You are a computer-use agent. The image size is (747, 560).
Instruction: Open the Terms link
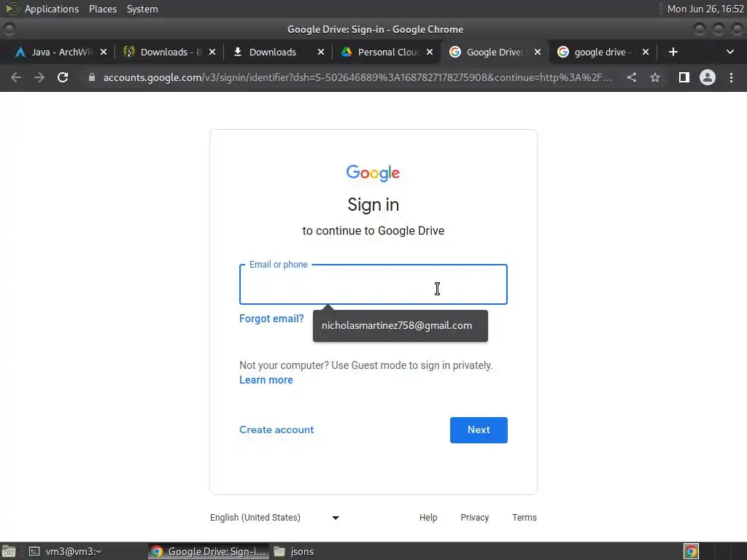(x=524, y=518)
